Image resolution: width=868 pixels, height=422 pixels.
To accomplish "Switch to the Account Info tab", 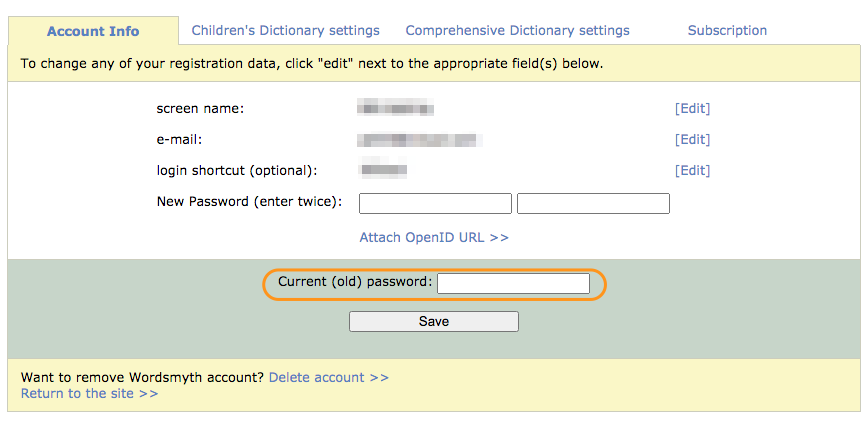I will pos(93,31).
